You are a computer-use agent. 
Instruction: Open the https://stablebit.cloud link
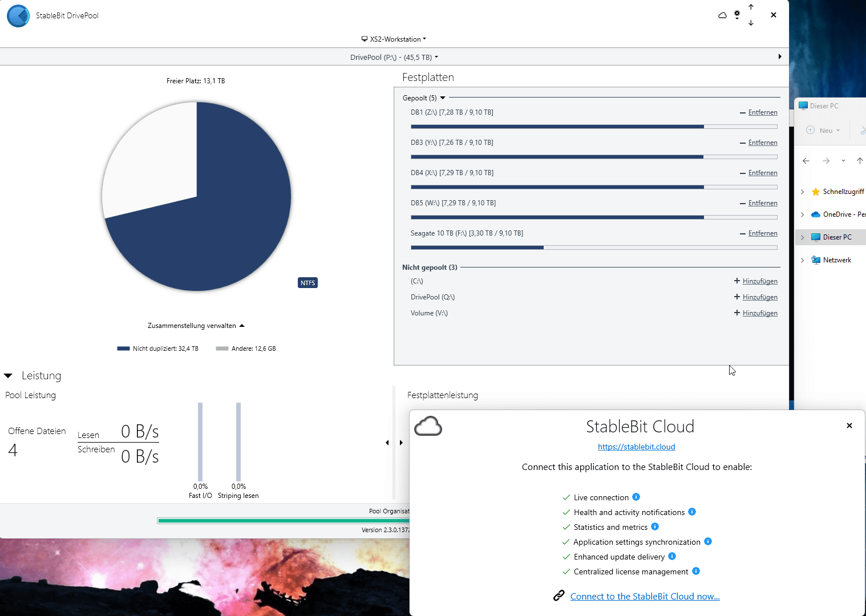pyautogui.click(x=637, y=447)
